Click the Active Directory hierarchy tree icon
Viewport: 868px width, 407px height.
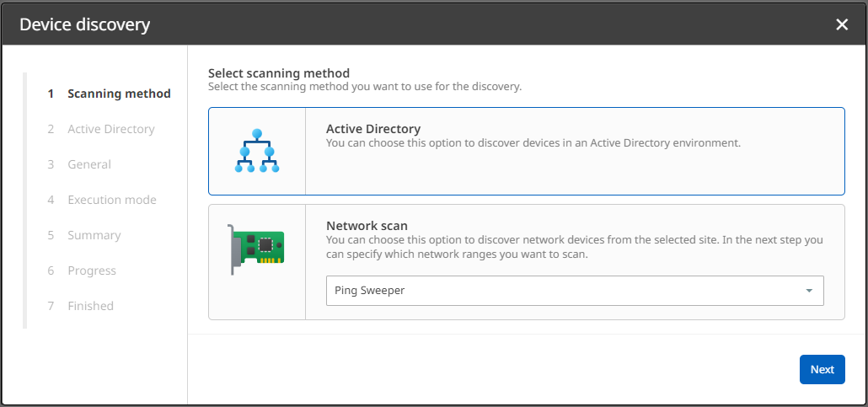click(x=257, y=152)
